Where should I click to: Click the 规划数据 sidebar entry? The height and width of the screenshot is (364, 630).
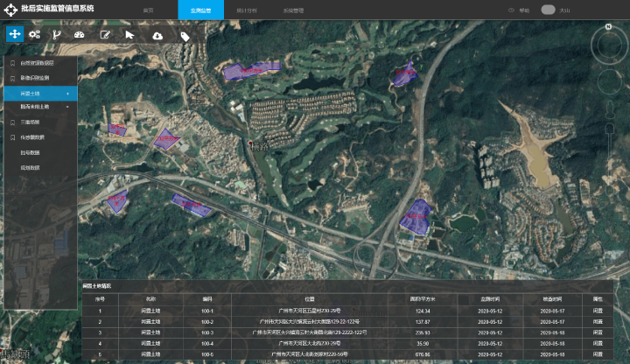[x=31, y=166]
